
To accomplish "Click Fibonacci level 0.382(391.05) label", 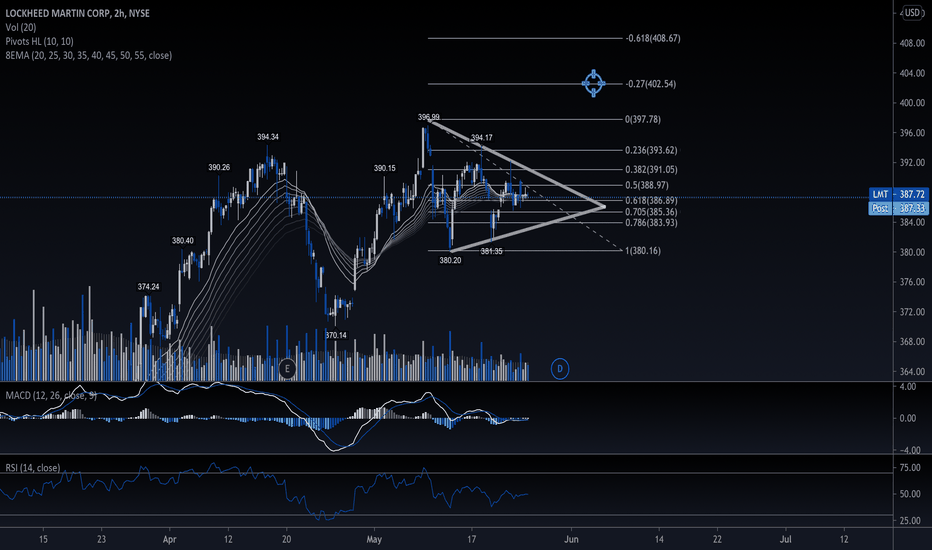I will (x=651, y=169).
